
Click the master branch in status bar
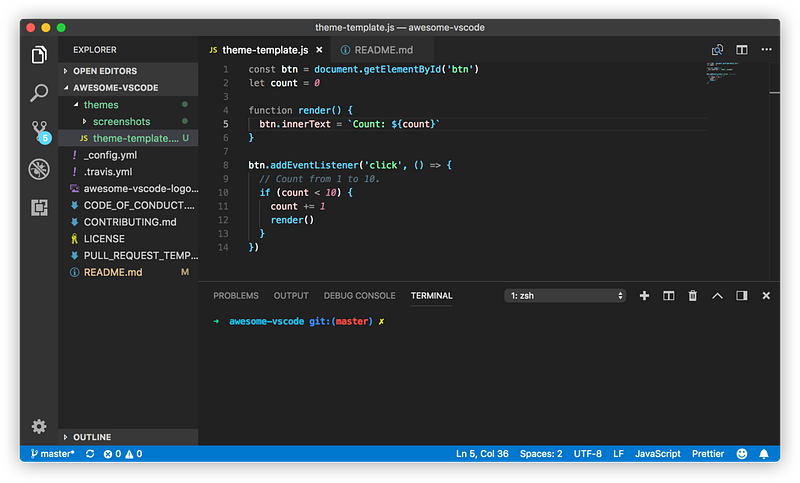pyautogui.click(x=50, y=454)
